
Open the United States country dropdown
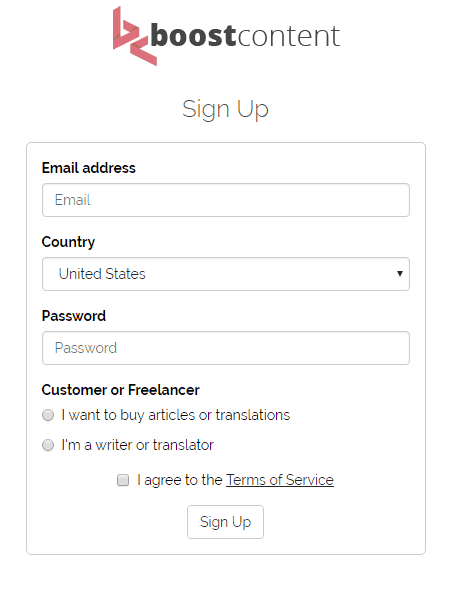[x=226, y=274]
